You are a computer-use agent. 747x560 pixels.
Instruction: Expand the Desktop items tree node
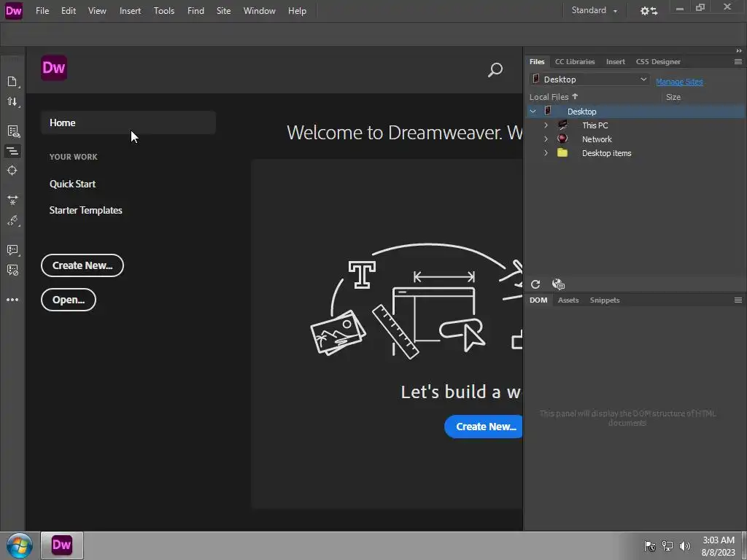(x=546, y=153)
